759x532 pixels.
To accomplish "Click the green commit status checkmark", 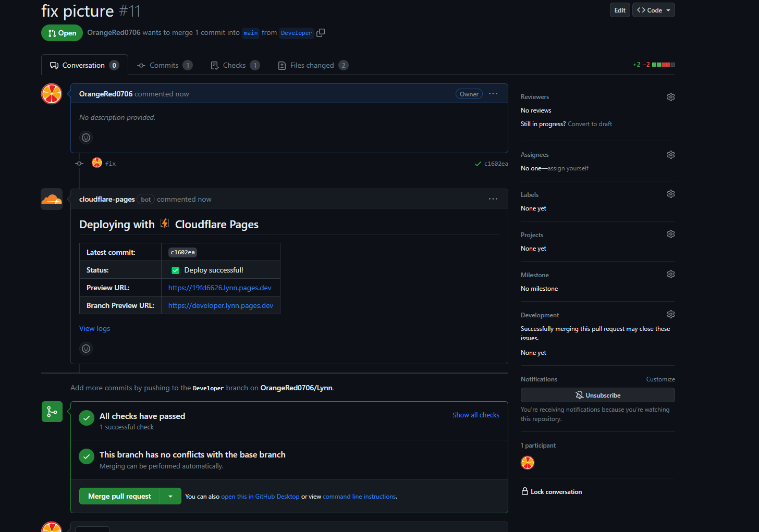I will tap(478, 164).
